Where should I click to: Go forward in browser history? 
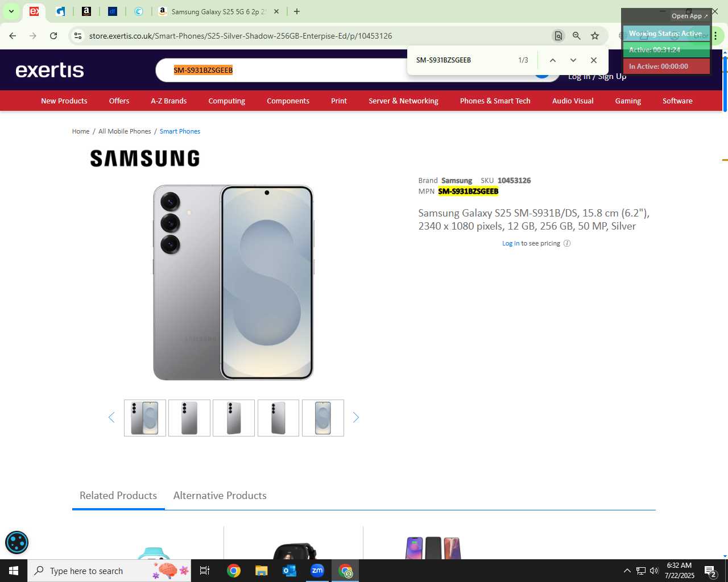(33, 36)
